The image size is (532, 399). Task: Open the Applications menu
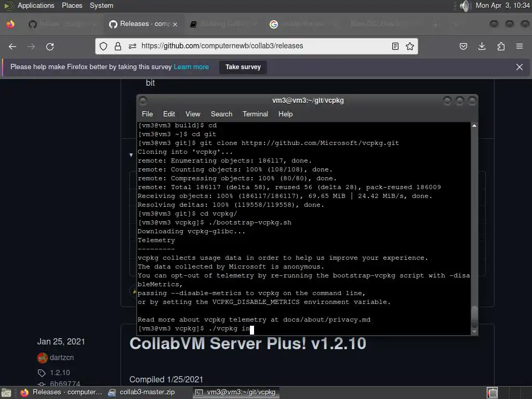coord(36,5)
